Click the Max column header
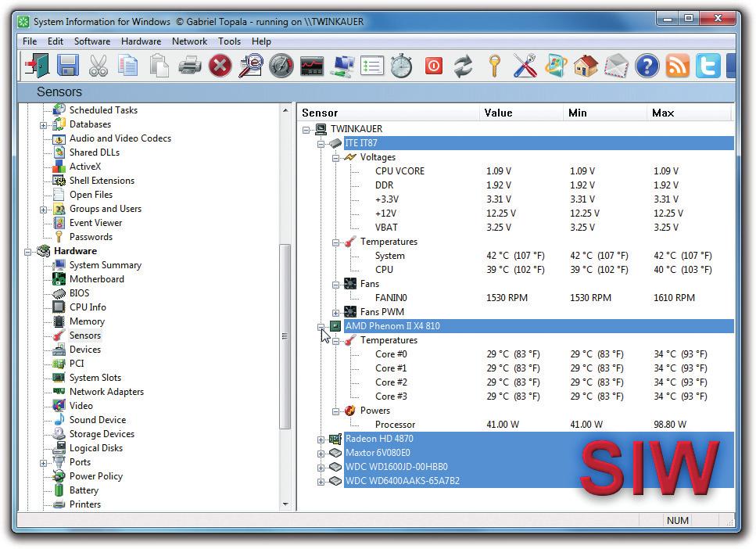 coord(689,113)
